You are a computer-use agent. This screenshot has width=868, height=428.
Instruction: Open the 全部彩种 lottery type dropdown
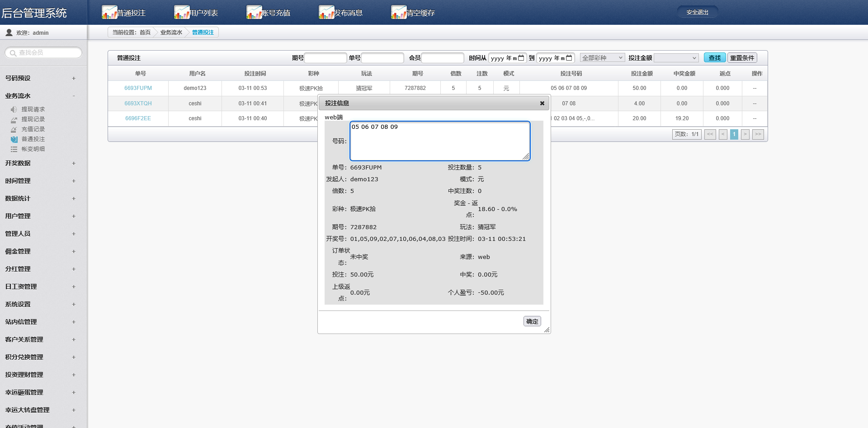[602, 58]
